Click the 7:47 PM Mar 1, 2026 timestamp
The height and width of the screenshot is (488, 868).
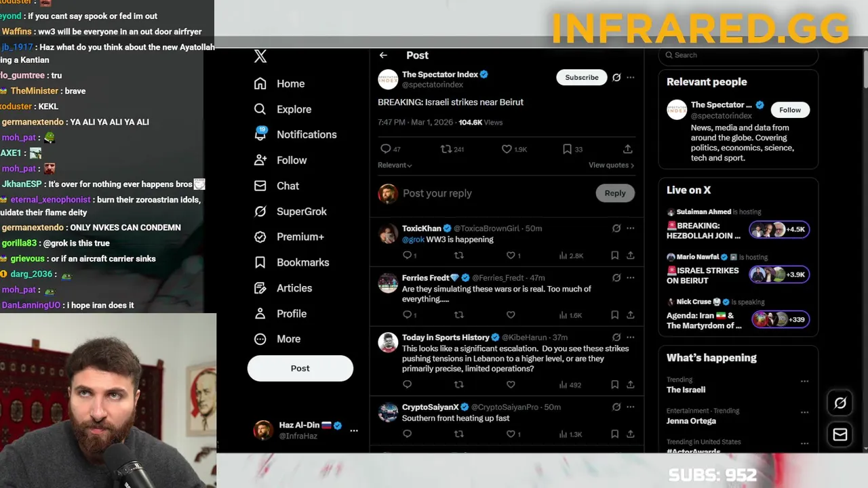coord(415,123)
